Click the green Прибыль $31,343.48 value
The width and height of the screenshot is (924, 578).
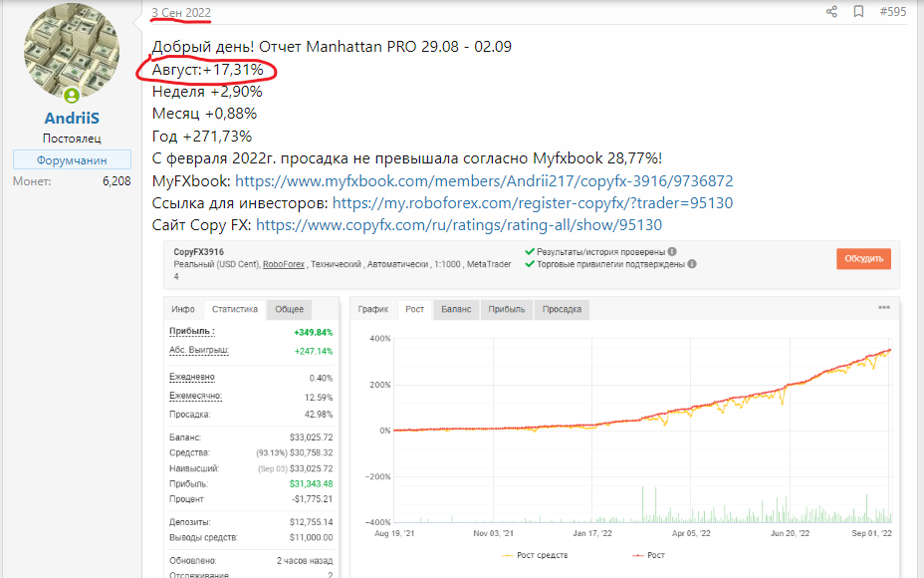[x=311, y=483]
